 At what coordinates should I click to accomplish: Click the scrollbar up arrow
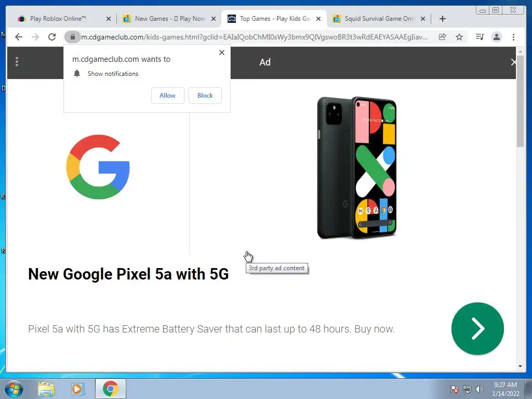tap(520, 51)
